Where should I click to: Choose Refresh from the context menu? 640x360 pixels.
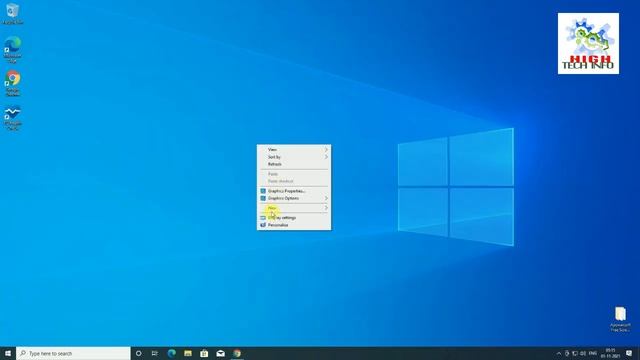click(294, 164)
